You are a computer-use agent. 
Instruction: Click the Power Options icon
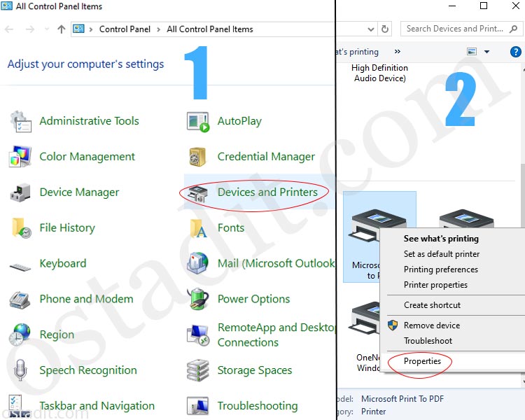coord(198,300)
